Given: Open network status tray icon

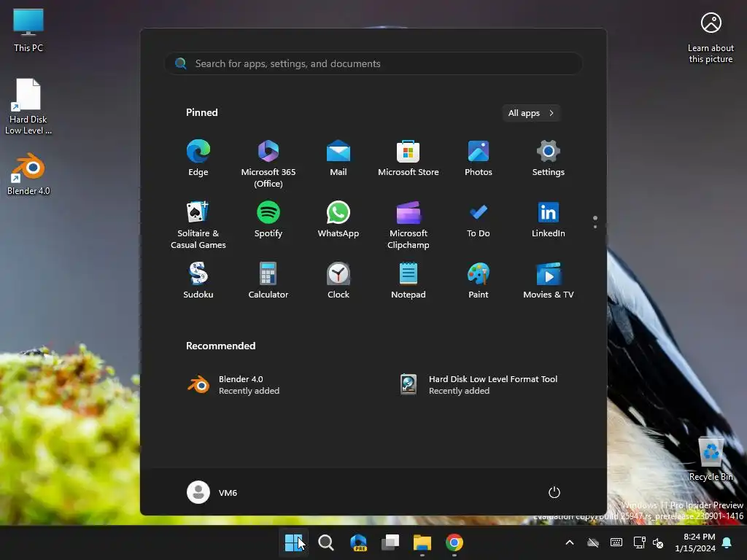Looking at the screenshot, I should pyautogui.click(x=639, y=542).
